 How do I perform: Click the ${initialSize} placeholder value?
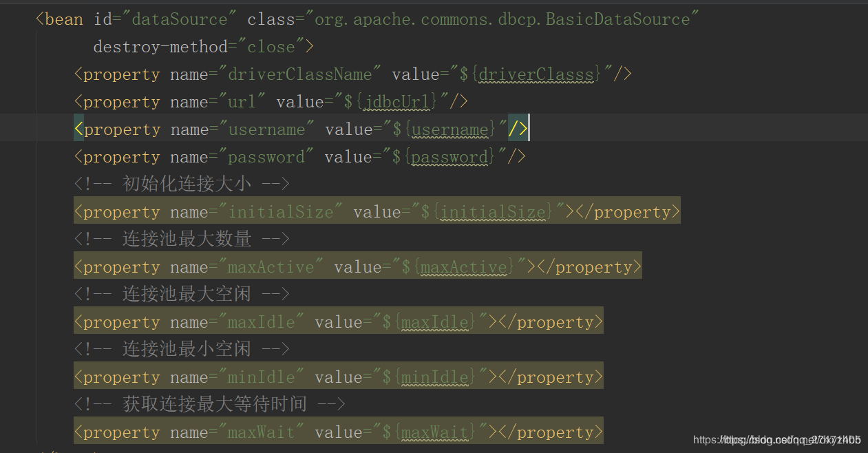pos(487,212)
